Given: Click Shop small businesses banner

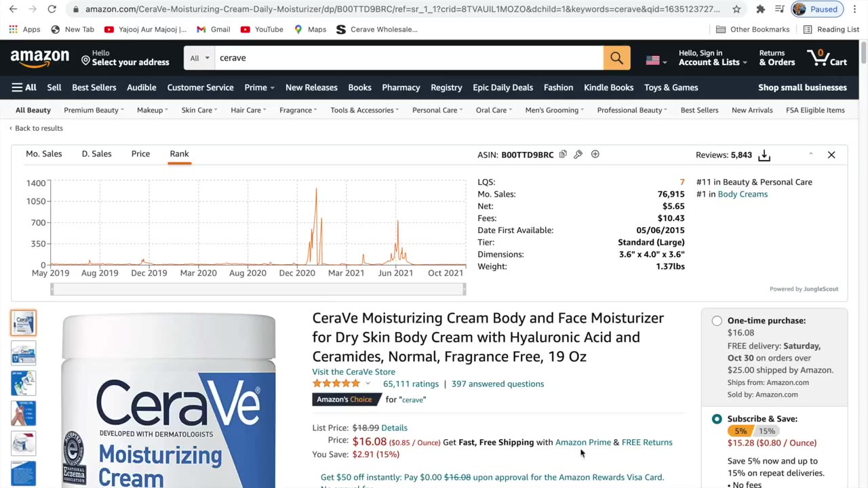Looking at the screenshot, I should click(802, 87).
